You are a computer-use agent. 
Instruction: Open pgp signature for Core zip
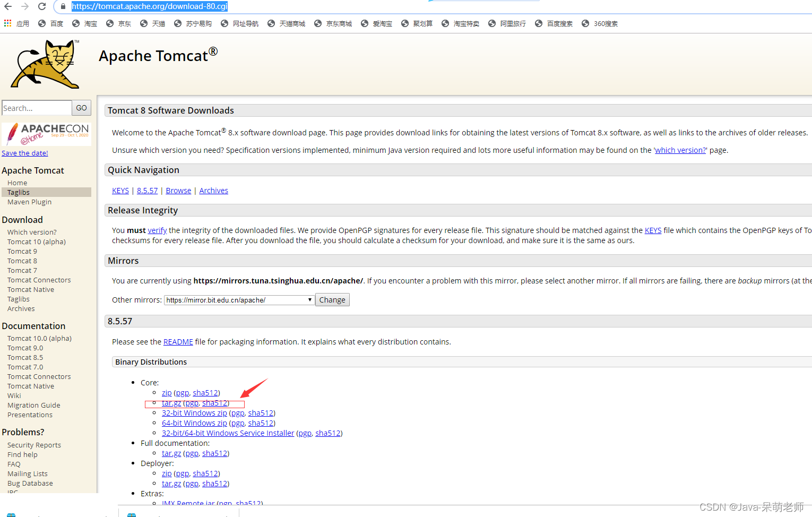coord(183,393)
